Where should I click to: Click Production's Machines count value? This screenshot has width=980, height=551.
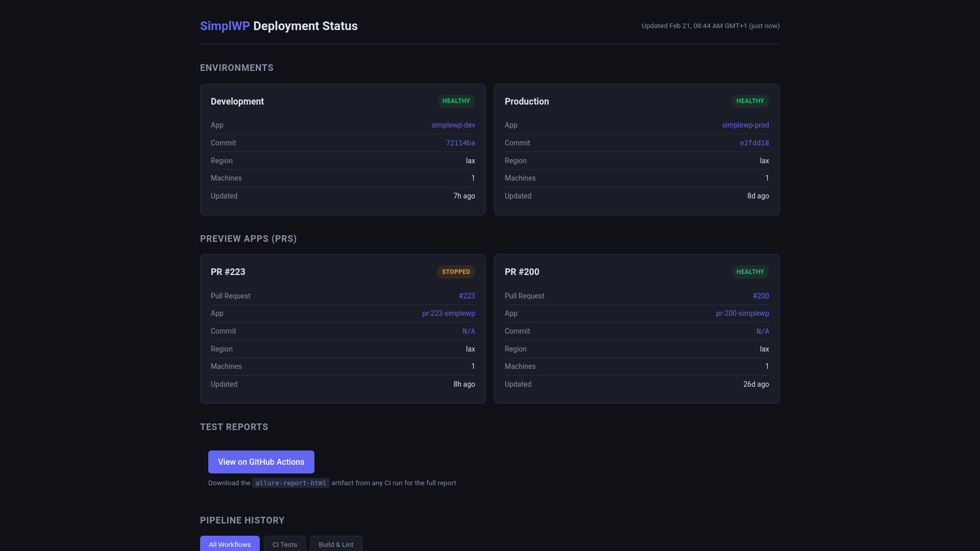click(767, 178)
